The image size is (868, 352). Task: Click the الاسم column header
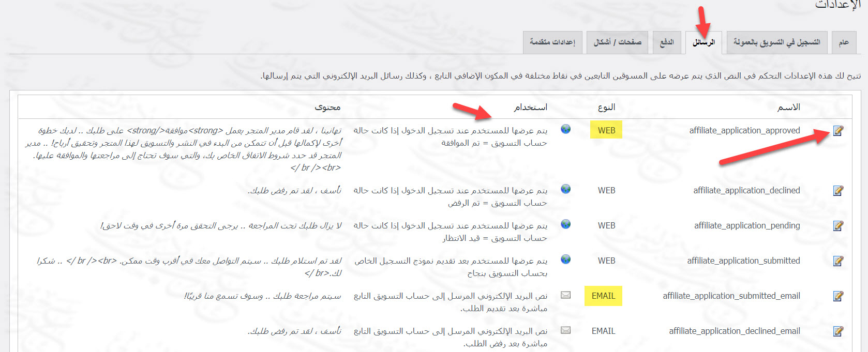788,108
